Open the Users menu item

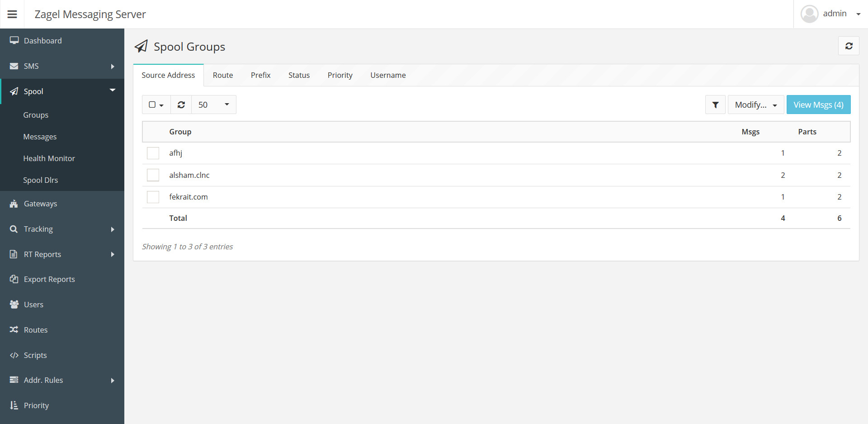pyautogui.click(x=62, y=305)
